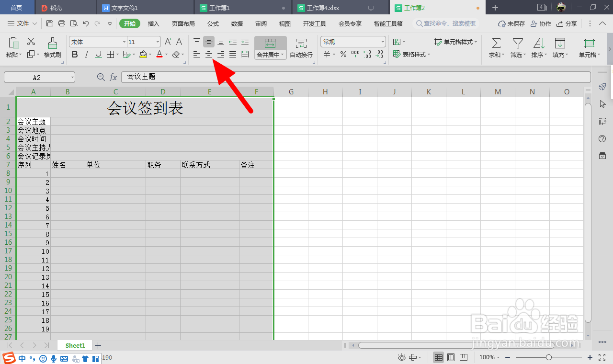The image size is (613, 364).
Task: Open number format dropdown (常规)
Action: pos(383,42)
